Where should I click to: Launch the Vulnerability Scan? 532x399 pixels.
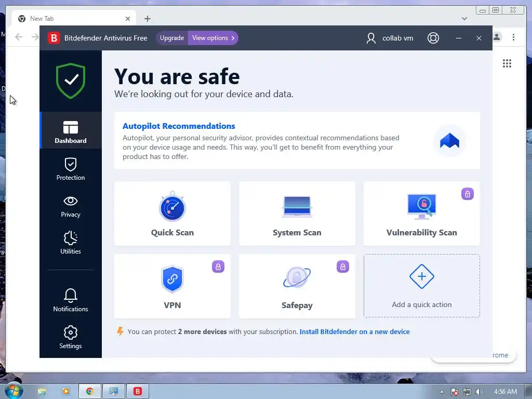pos(421,214)
